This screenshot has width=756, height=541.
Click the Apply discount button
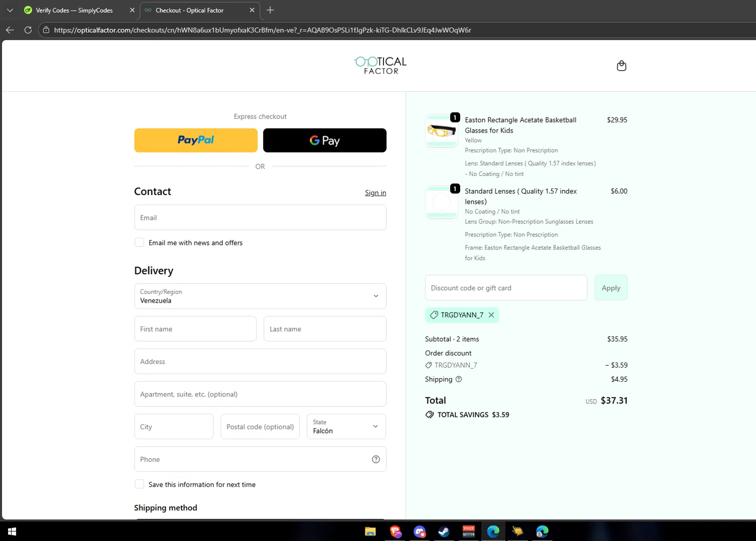click(x=611, y=288)
